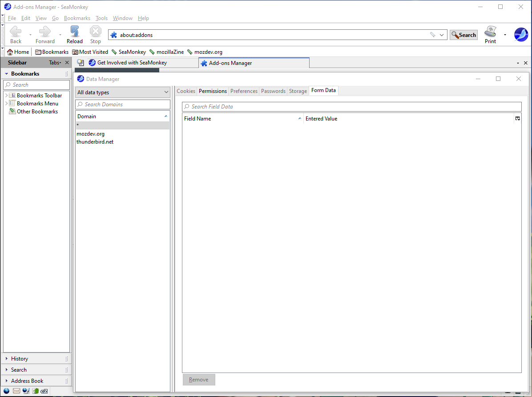532x397 pixels.
Task: Click the Remove button in Form Data
Action: pos(198,379)
